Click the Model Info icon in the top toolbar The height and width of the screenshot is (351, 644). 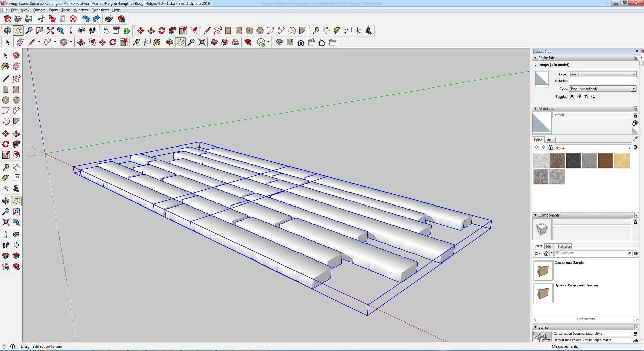pos(121,19)
